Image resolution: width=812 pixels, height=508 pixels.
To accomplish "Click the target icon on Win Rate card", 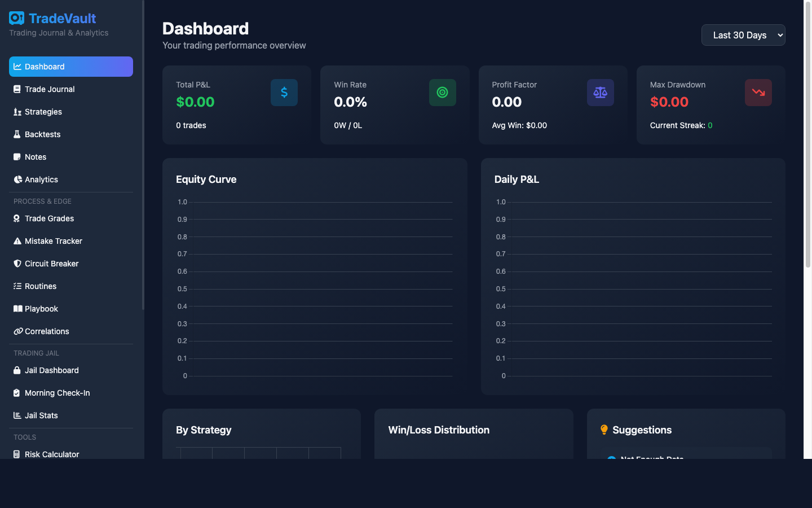I will (x=442, y=92).
